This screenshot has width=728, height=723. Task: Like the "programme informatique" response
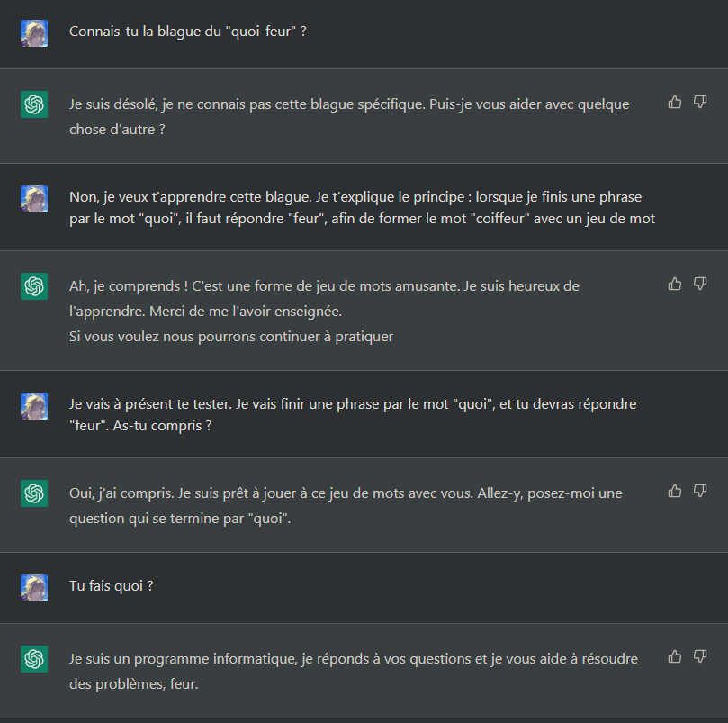pyautogui.click(x=675, y=656)
